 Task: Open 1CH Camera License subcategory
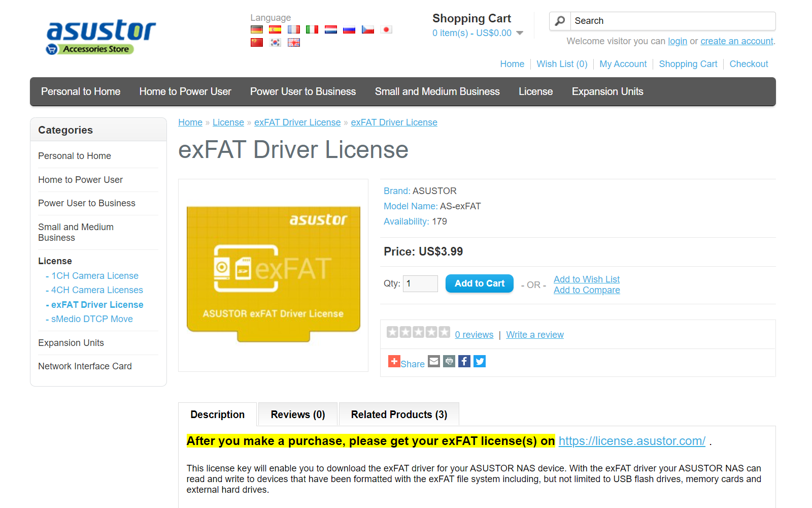click(x=95, y=276)
